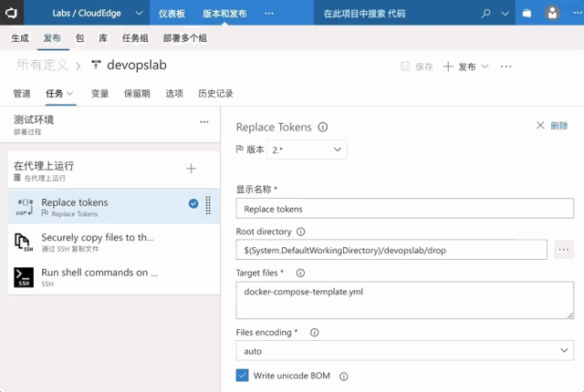
Task: Focus the 在此项目中搜索 代码 search box
Action: pos(395,14)
